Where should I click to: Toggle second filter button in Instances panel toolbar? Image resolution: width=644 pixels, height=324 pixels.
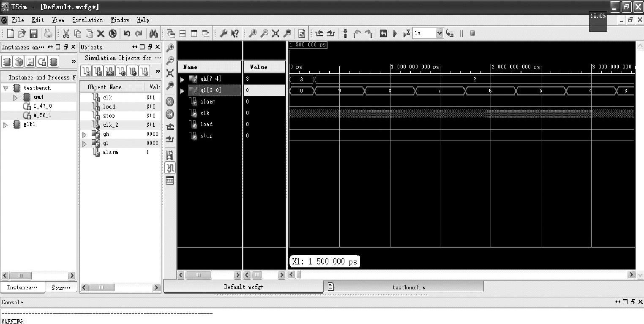19,62
